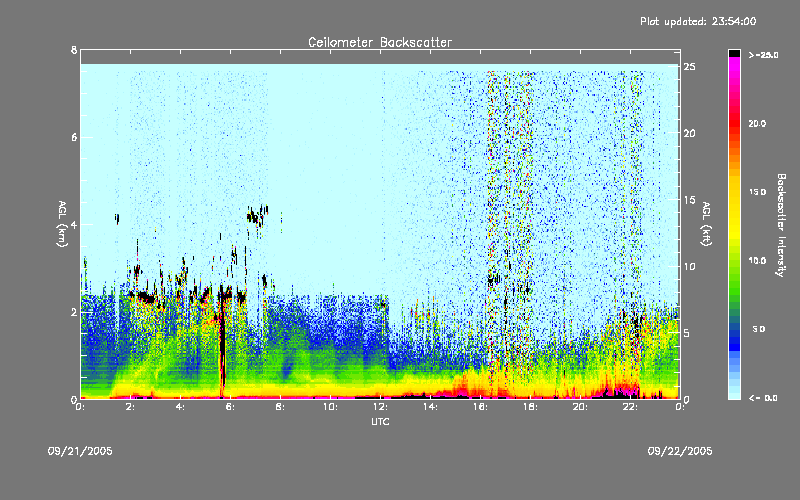This screenshot has height=500, width=800.
Task: Click the left 'AGL (km)' axis label
Action: click(62, 224)
